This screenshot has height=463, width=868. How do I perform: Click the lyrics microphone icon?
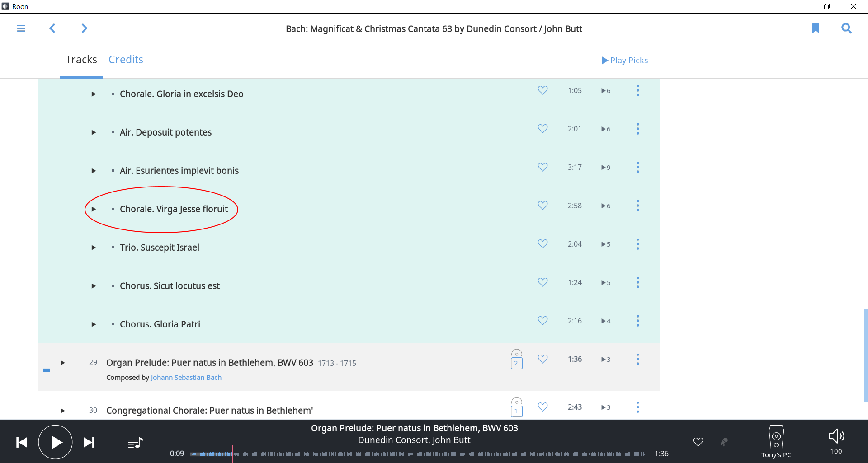tap(724, 442)
